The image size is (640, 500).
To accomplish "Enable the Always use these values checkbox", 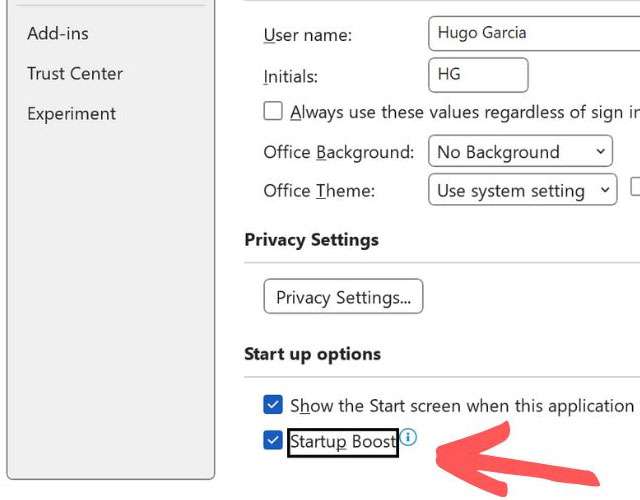I will coord(273,112).
